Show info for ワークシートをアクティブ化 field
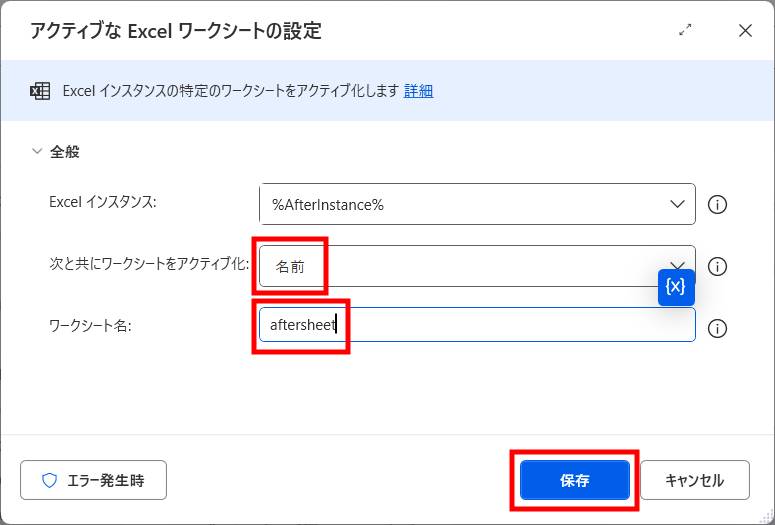The image size is (775, 525). 717,266
